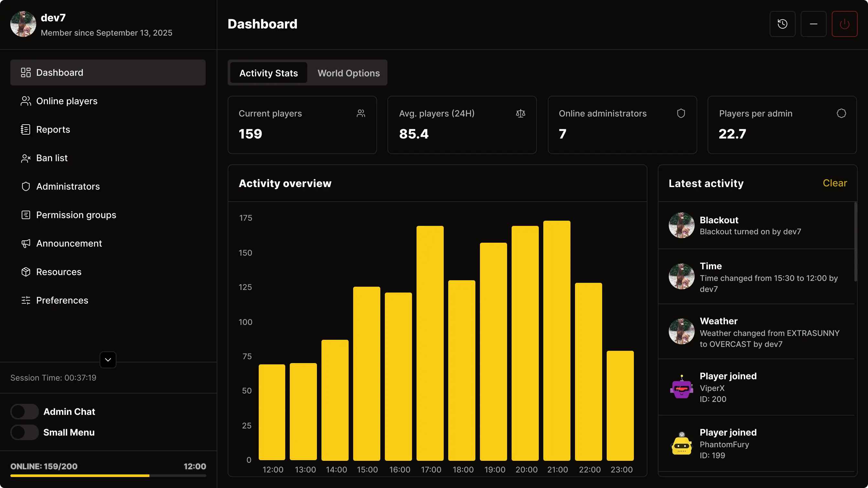
Task: Open Online players via its people icon
Action: click(26, 101)
